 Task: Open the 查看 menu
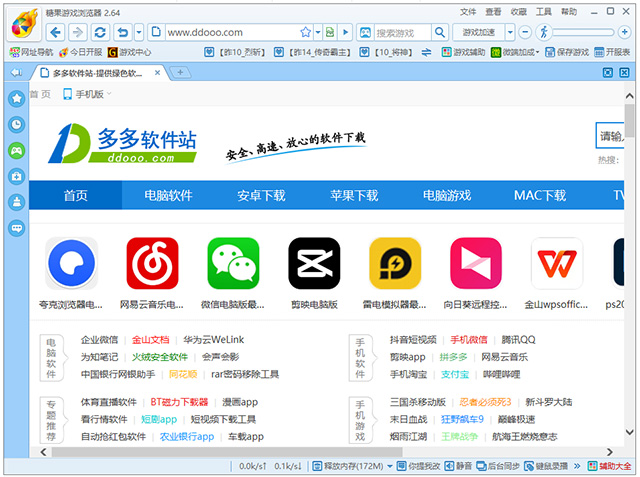click(x=493, y=12)
